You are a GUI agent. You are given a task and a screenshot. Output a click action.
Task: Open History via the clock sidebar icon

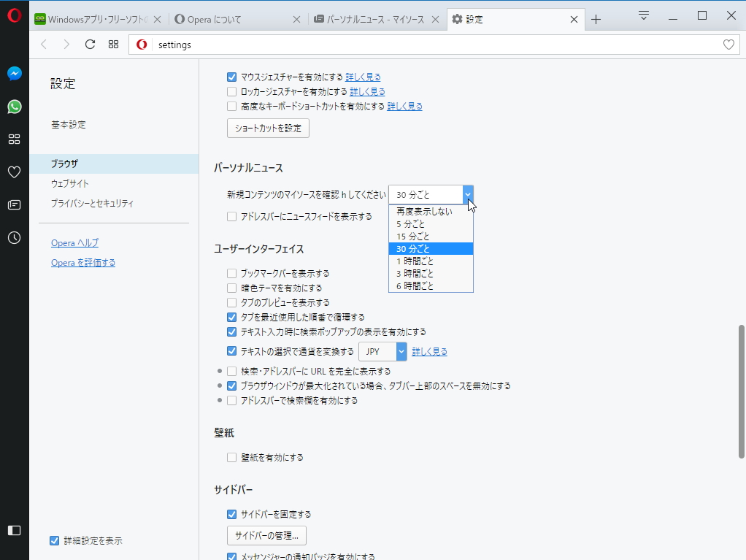[15, 238]
